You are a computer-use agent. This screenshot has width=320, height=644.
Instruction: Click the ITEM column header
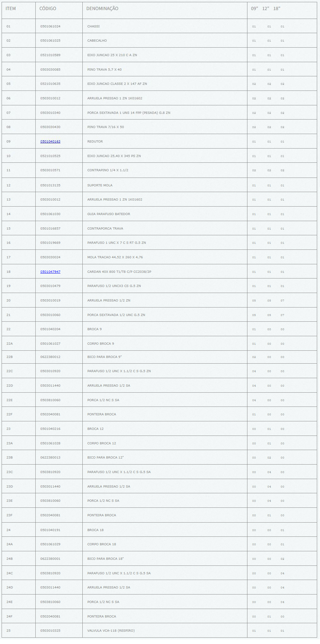click(11, 9)
